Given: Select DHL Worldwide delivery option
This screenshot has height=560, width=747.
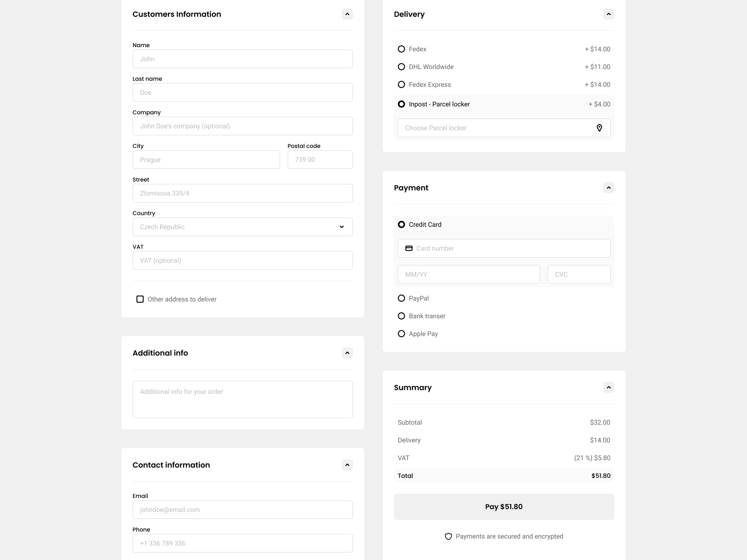Looking at the screenshot, I should pos(402,66).
